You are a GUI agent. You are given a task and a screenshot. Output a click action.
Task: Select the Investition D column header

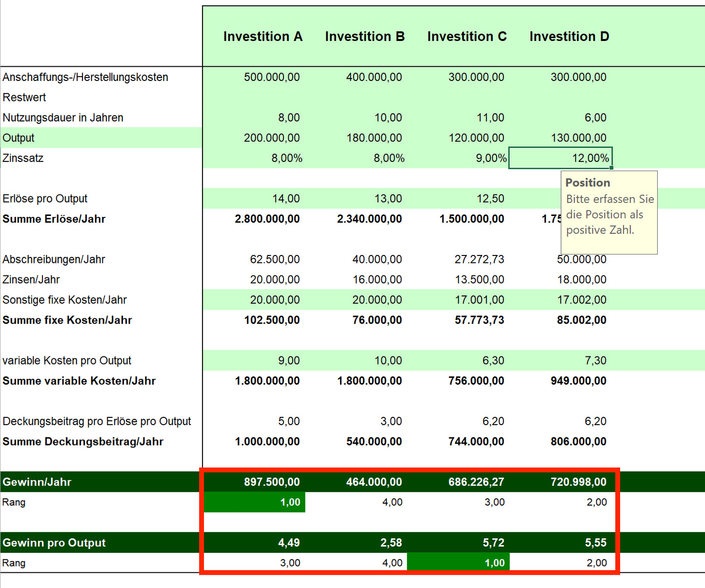tap(569, 36)
